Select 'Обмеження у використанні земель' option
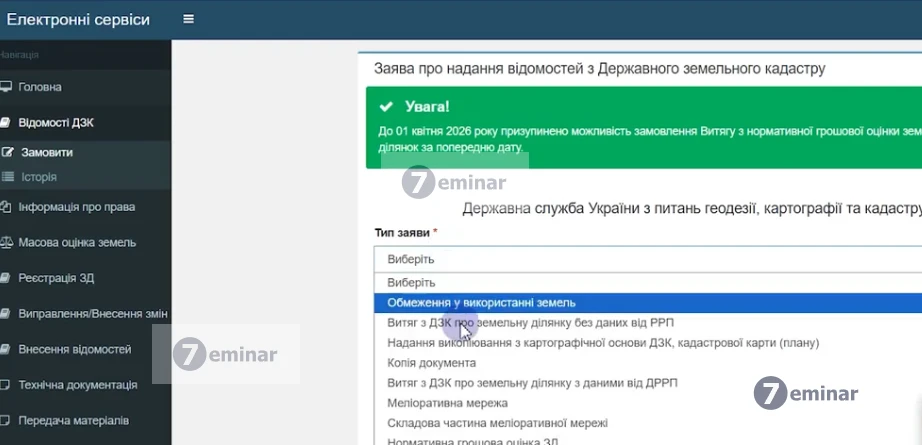This screenshot has width=922, height=445. click(x=481, y=302)
